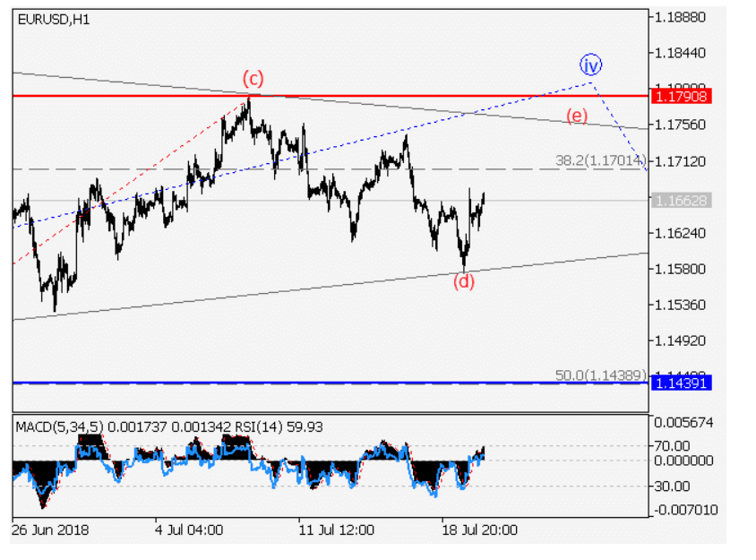Viewport: 756px width, 560px height.
Task: Click the 4 Jul 04:00 time label
Action: (188, 530)
